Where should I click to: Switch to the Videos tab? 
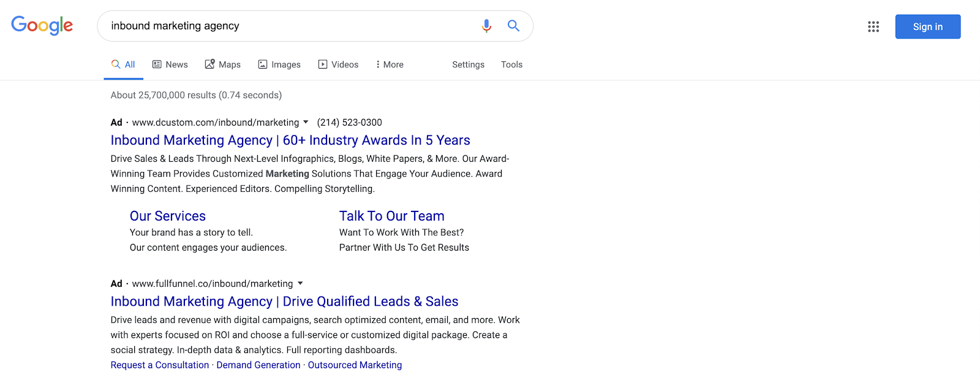(338, 64)
